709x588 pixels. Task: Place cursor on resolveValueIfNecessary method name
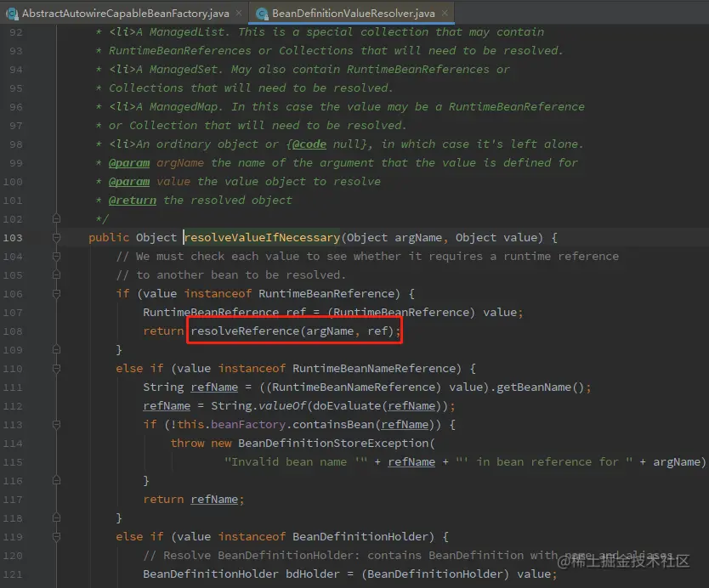(262, 237)
